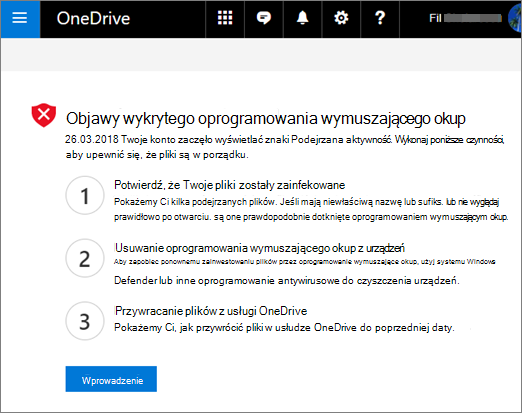522x413 pixels.
Task: Click the 'Pokażemy Ci kilka podejrzanych plików' description
Action: click(311, 209)
